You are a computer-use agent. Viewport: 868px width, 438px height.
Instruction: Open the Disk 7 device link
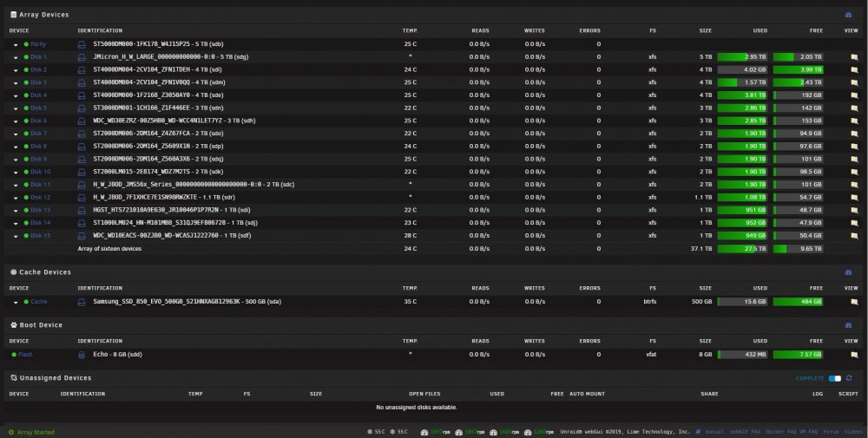pyautogui.click(x=39, y=134)
